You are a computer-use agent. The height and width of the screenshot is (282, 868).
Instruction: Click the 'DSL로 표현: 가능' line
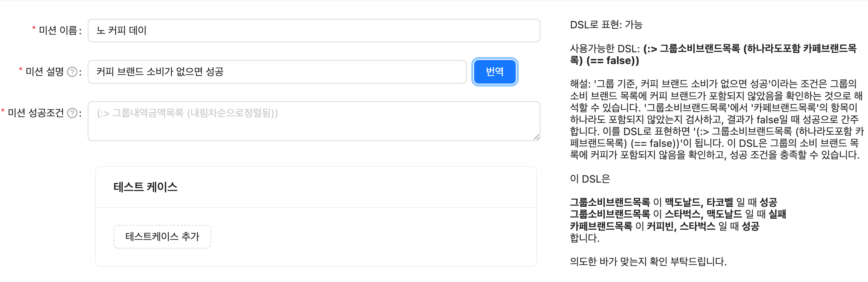tap(606, 25)
